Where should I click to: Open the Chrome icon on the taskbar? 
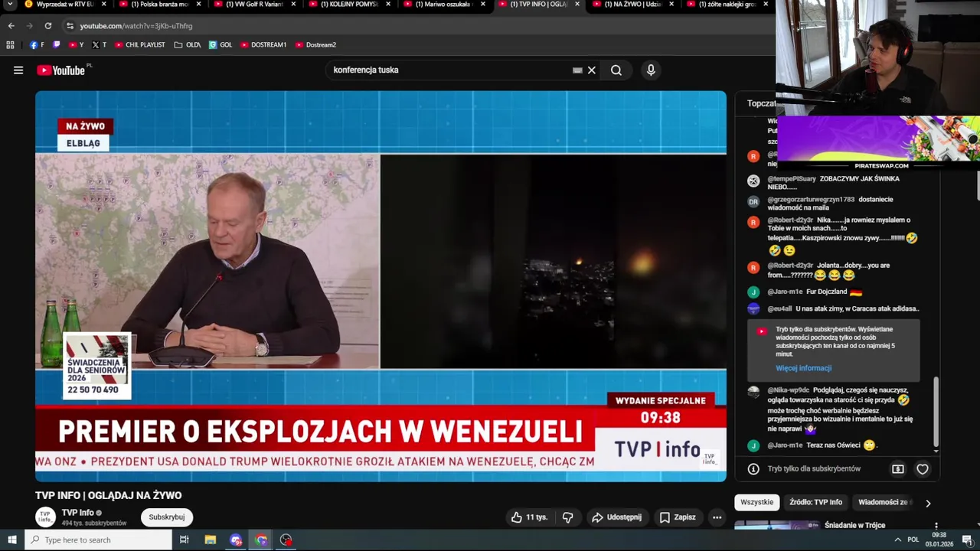click(x=261, y=540)
